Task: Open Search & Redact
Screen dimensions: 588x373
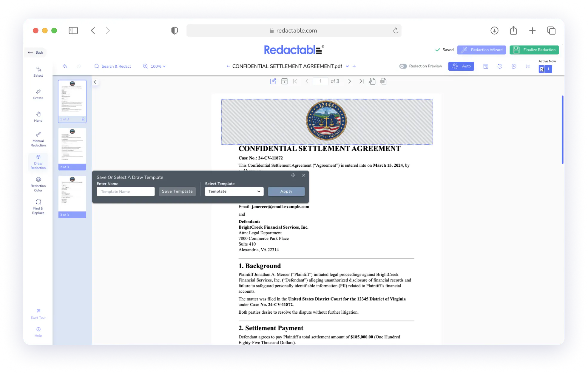Action: point(113,66)
